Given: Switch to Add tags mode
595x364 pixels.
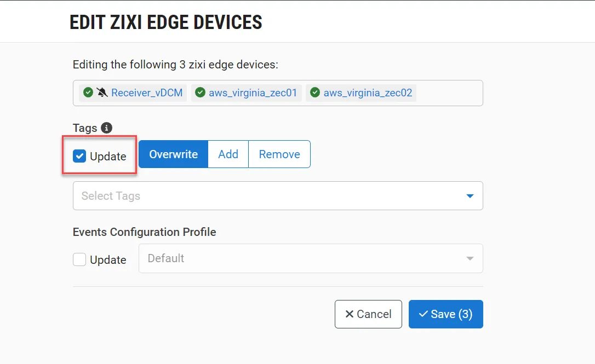Looking at the screenshot, I should coord(228,154).
